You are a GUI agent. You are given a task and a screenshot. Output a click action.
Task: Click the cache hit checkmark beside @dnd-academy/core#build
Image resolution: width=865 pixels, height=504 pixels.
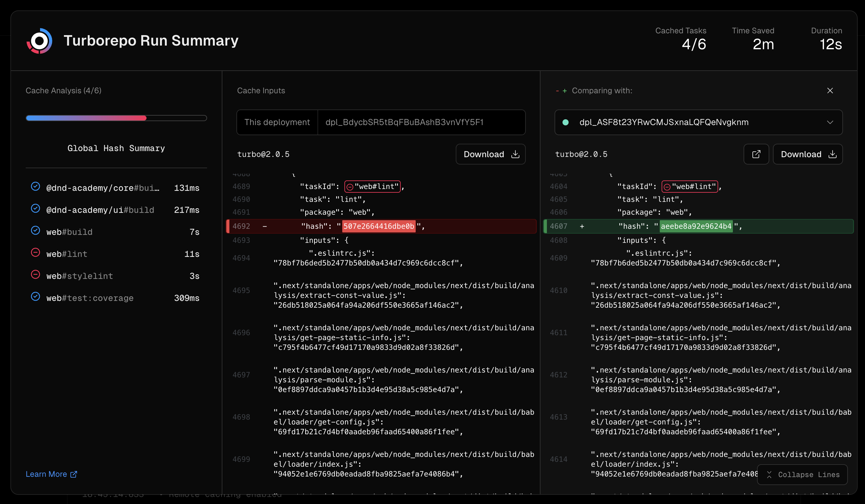click(x=35, y=187)
